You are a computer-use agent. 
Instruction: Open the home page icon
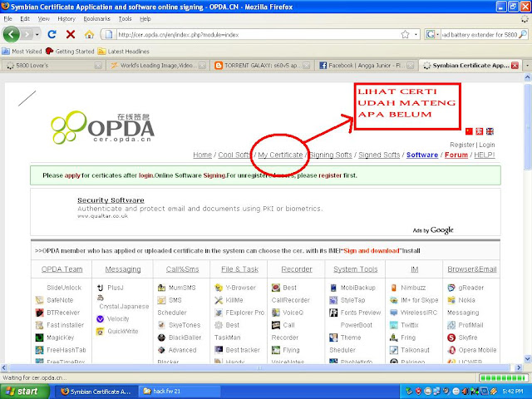pyautogui.click(x=89, y=34)
